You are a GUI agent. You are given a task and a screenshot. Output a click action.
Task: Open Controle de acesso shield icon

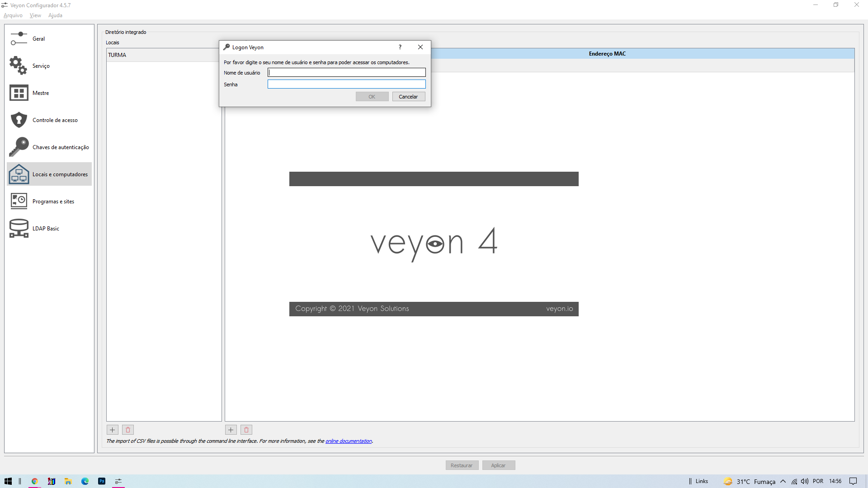(x=19, y=120)
